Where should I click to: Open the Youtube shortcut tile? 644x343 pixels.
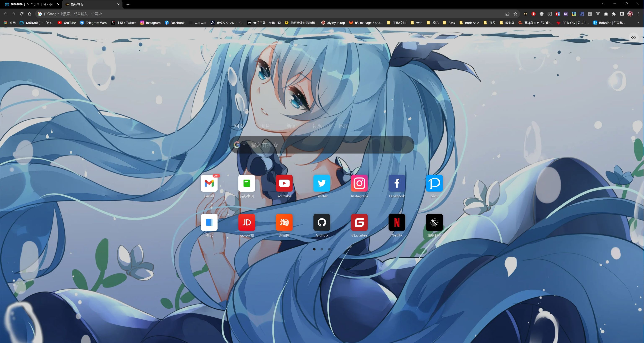pos(284,183)
